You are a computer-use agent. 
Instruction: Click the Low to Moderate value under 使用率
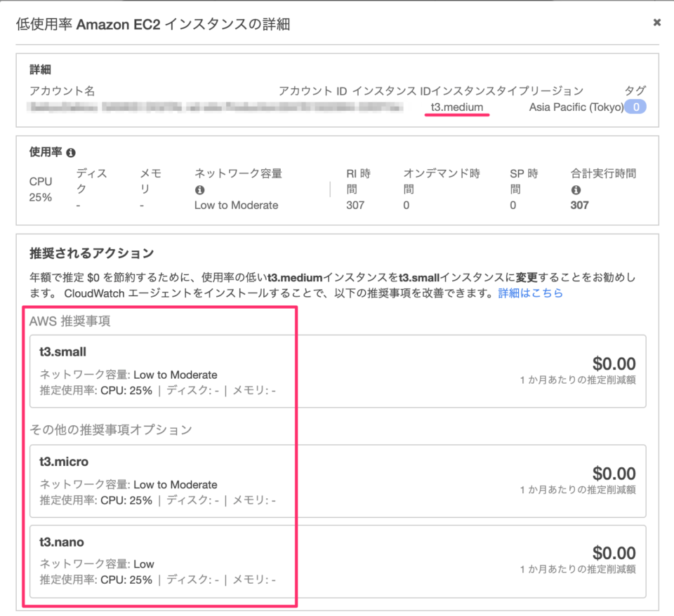tap(236, 205)
